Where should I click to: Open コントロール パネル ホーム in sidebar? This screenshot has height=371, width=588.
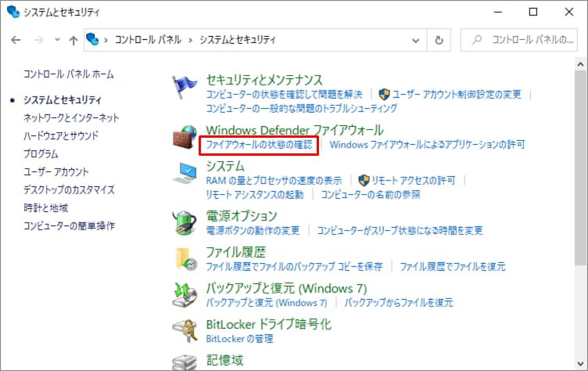(x=69, y=74)
